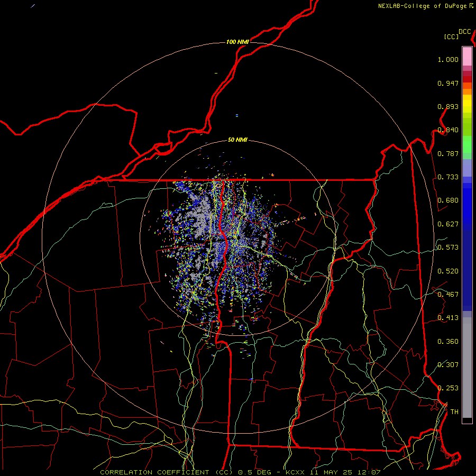Screen dimensions: 476x476
Task: Click the 50 NMI range ring label
Action: point(237,140)
